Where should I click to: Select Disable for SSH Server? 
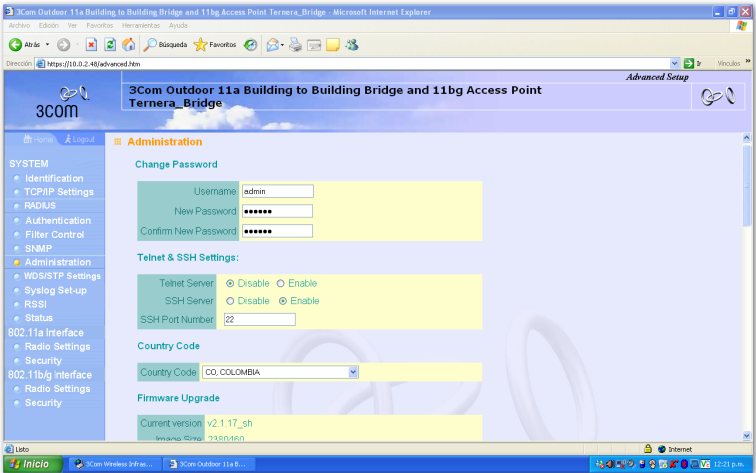[231, 301]
